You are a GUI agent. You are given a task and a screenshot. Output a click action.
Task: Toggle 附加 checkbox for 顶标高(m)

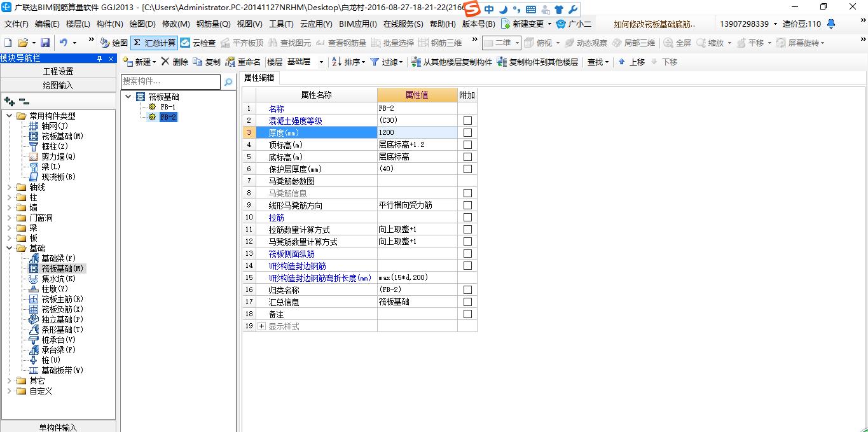pos(467,145)
